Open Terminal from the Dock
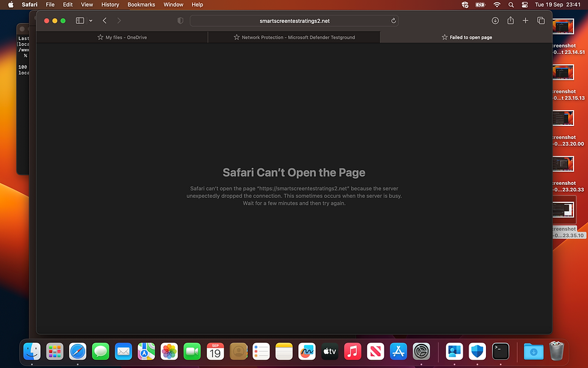The width and height of the screenshot is (588, 368). pos(500,351)
